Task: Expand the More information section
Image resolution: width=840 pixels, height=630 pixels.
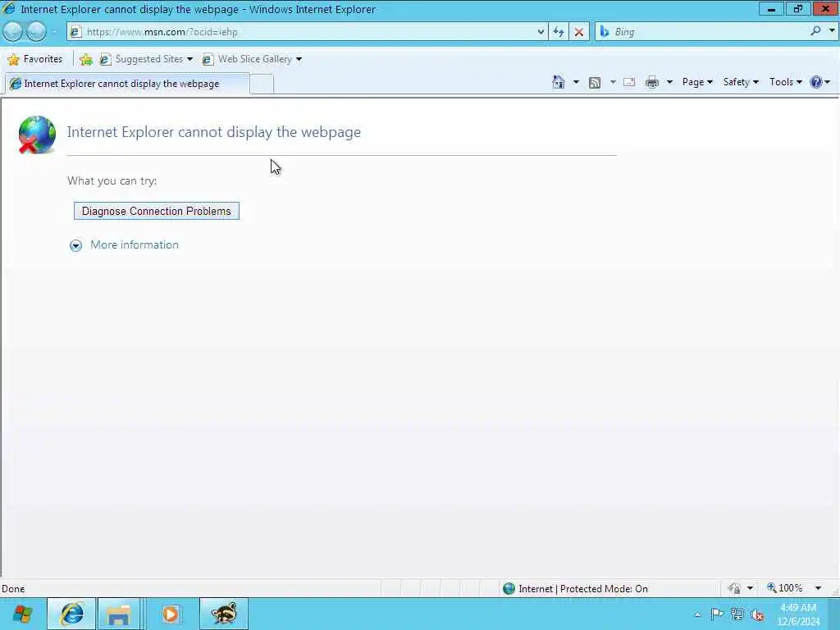Action: click(x=75, y=245)
